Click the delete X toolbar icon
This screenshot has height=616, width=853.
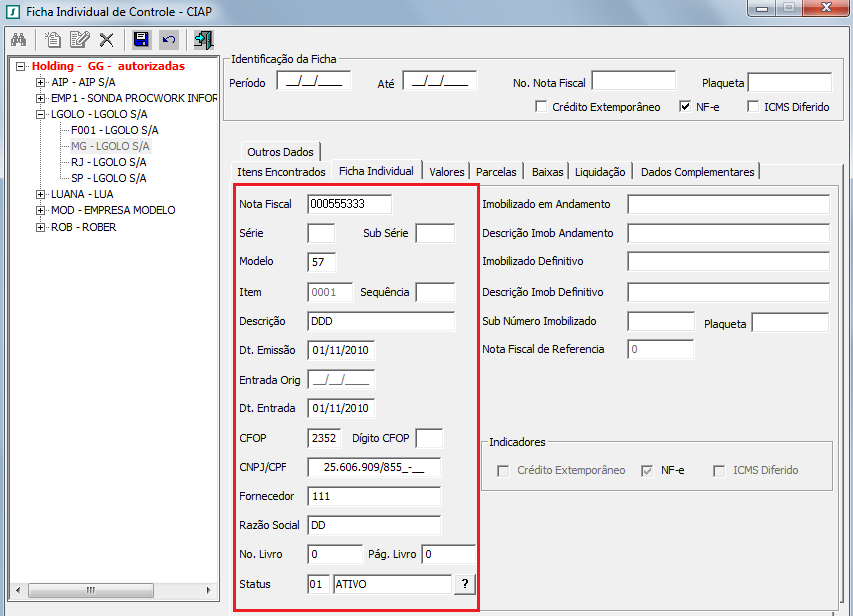(106, 40)
